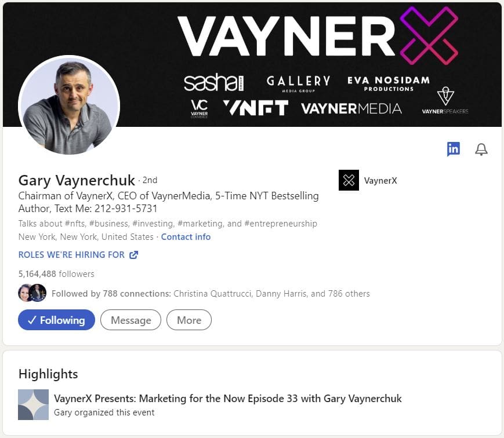The image size is (504, 438).
Task: Click the VaynerSpeakers logo in banner
Action: [x=445, y=101]
